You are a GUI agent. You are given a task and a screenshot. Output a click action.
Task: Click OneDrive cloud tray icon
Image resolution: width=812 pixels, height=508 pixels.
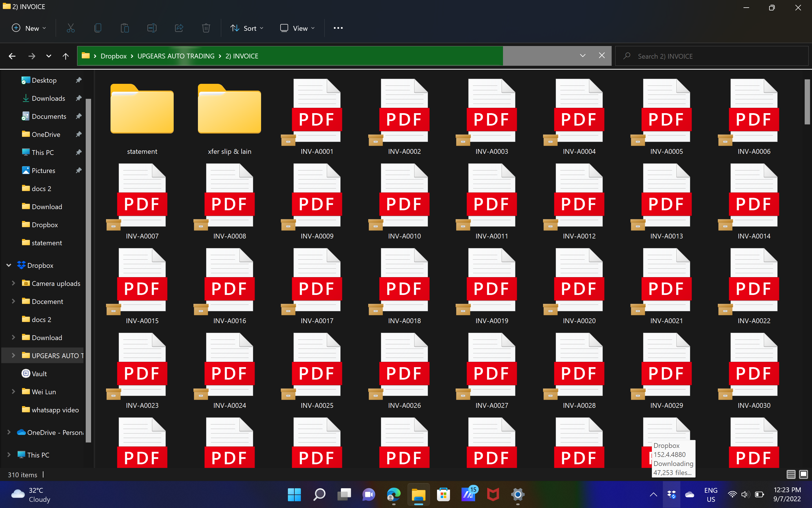[690, 494]
